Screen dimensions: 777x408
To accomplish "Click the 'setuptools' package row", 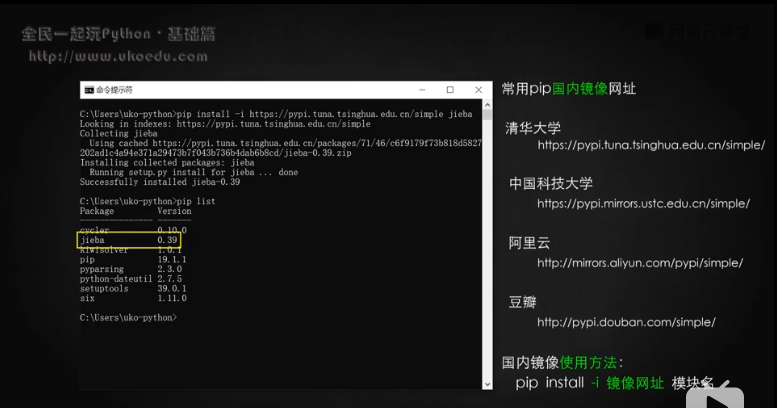I will coord(104,289).
